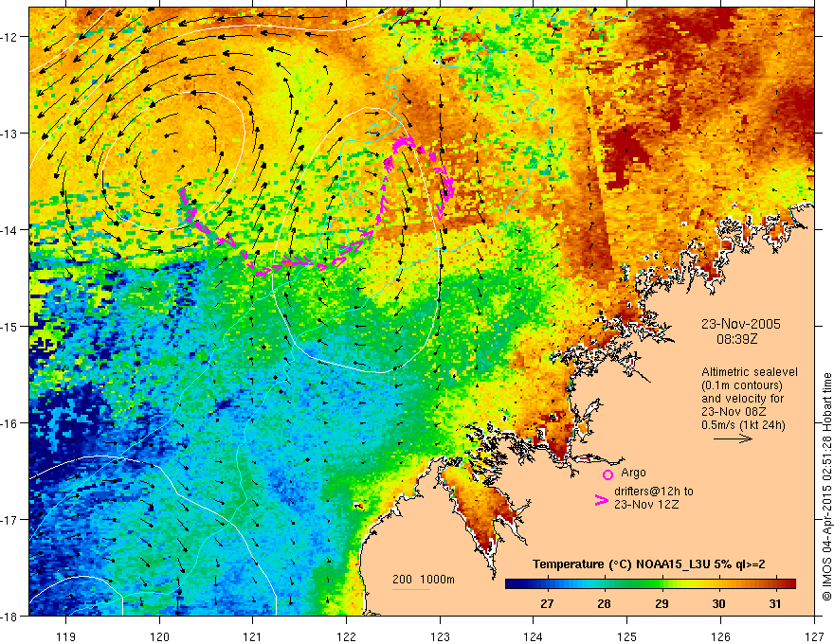This screenshot has width=834, height=644.
Task: Click the 'Temperature (°C) NOAA15_L3U' color bar title
Action: coord(649,564)
